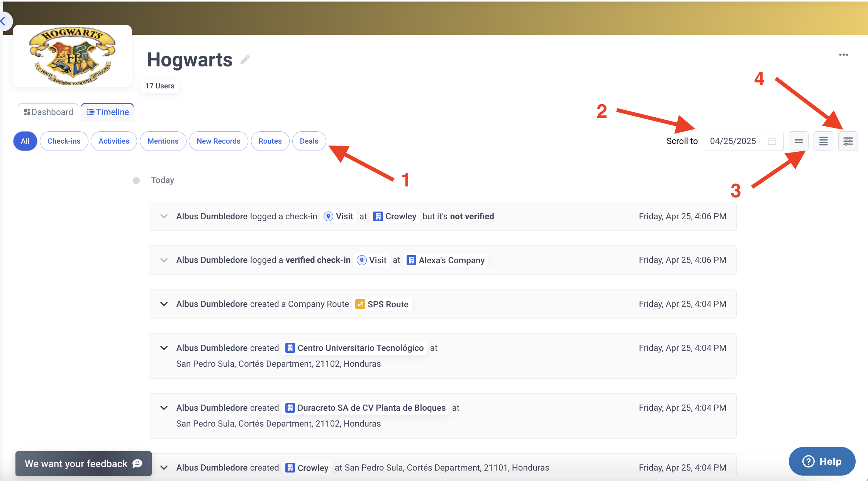
Task: Click the back arrow at top left
Action: 4,21
